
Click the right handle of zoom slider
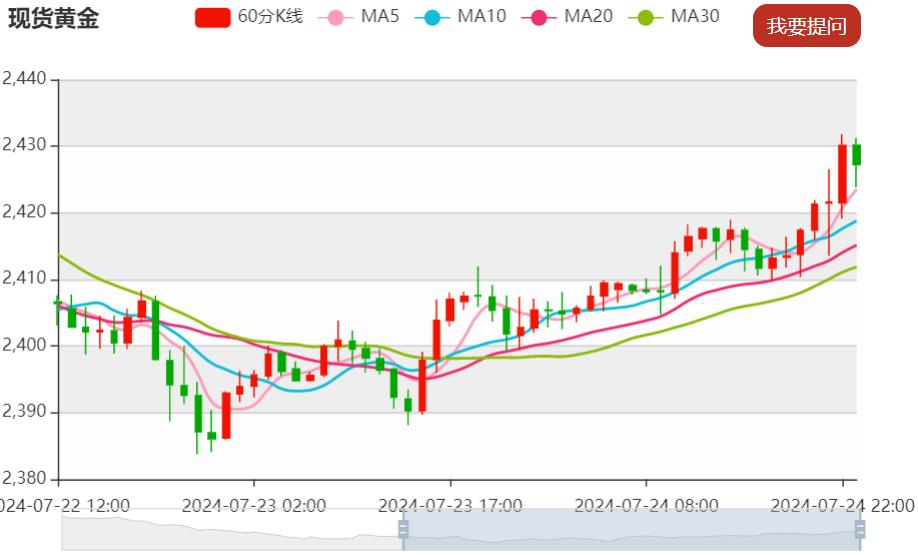click(860, 530)
